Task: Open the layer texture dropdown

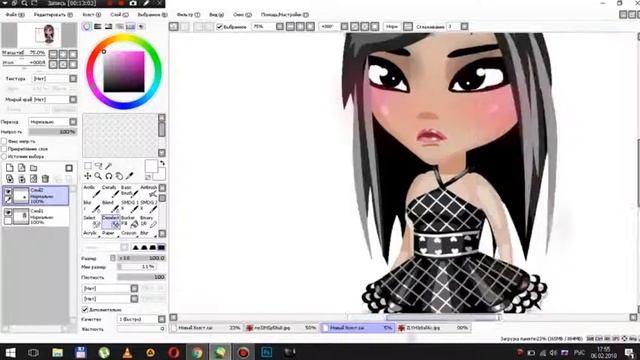Action: point(73,78)
